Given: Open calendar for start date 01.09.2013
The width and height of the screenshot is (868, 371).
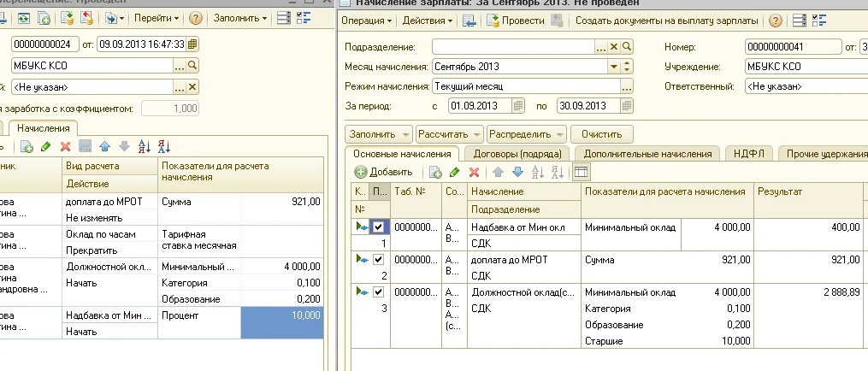Looking at the screenshot, I should click(x=517, y=106).
